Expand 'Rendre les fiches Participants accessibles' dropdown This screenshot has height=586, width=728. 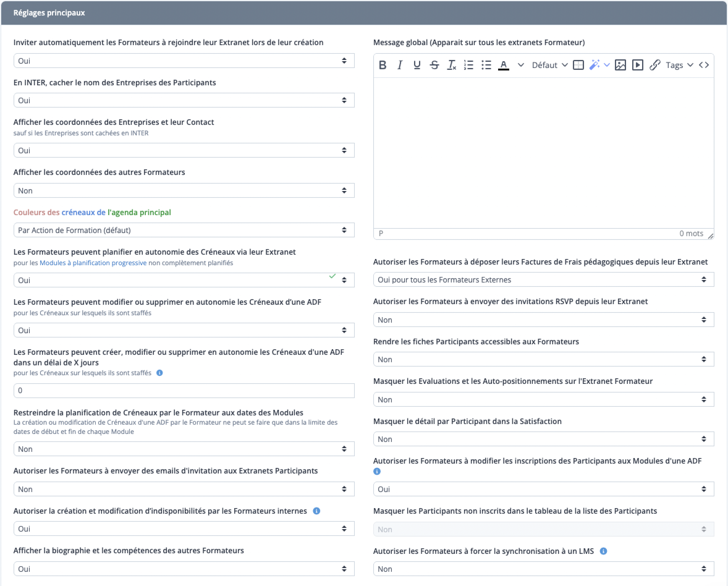coord(543,359)
